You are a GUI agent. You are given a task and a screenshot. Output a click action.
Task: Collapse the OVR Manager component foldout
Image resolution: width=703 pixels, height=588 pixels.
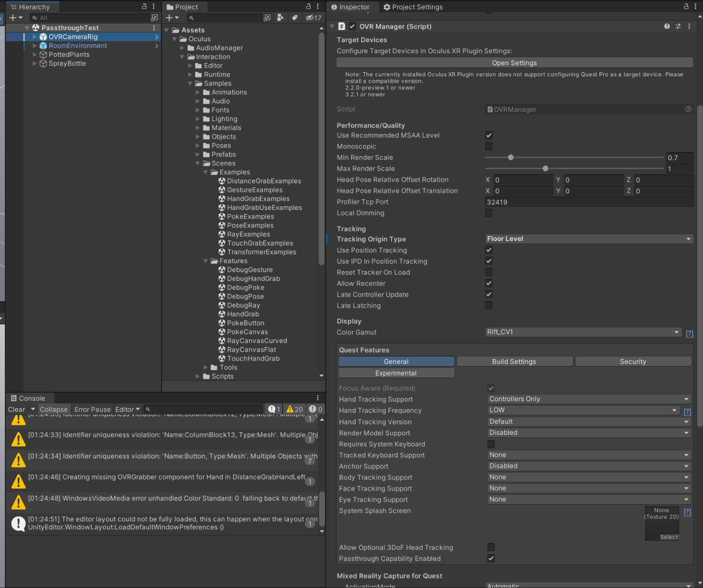coord(332,26)
